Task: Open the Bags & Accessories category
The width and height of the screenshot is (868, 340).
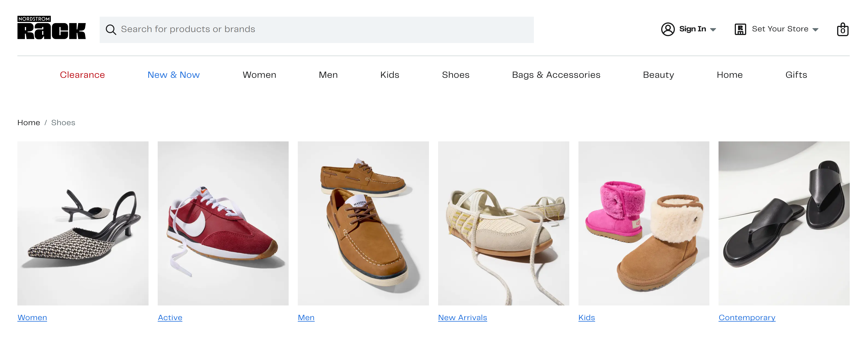Action: 556,75
